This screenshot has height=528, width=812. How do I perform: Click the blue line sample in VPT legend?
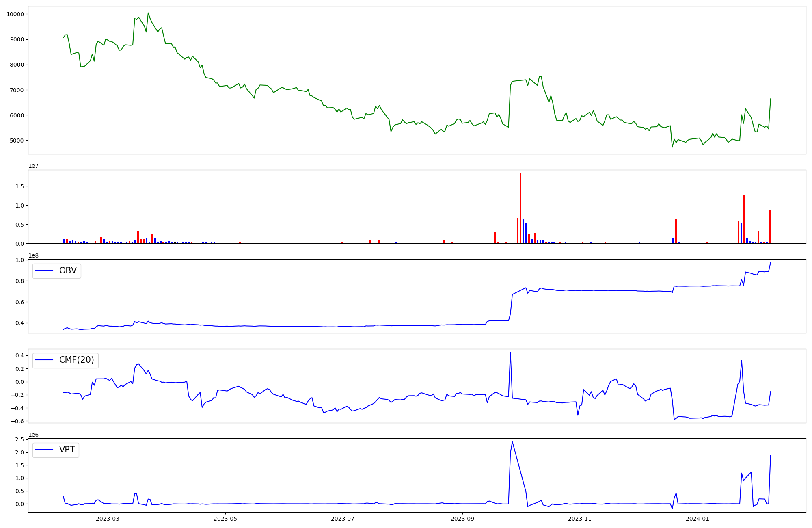pyautogui.click(x=45, y=450)
